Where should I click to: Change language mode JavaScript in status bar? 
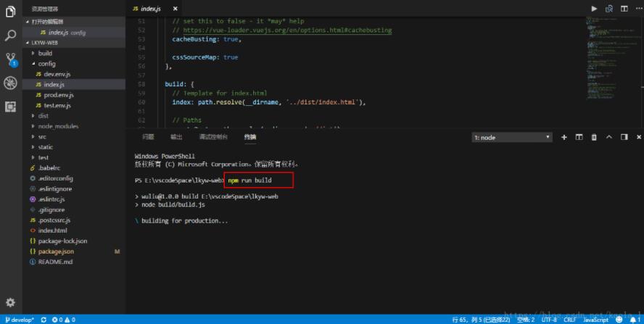click(x=595, y=320)
